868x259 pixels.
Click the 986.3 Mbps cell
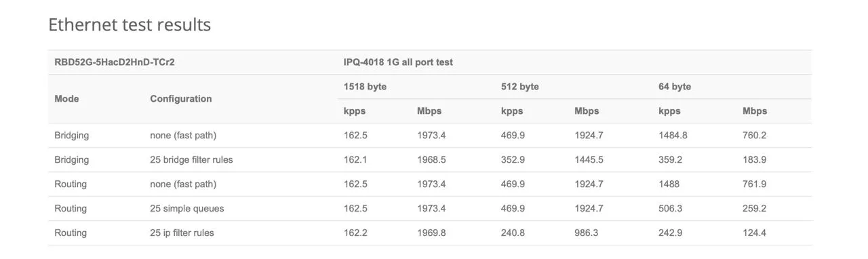tap(587, 233)
